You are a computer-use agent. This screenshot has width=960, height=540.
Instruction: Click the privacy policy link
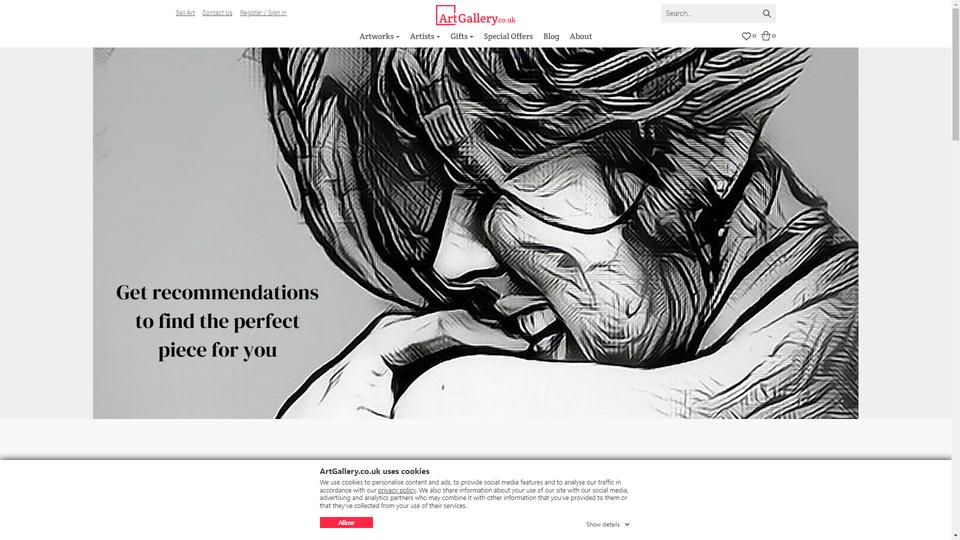coord(397,490)
